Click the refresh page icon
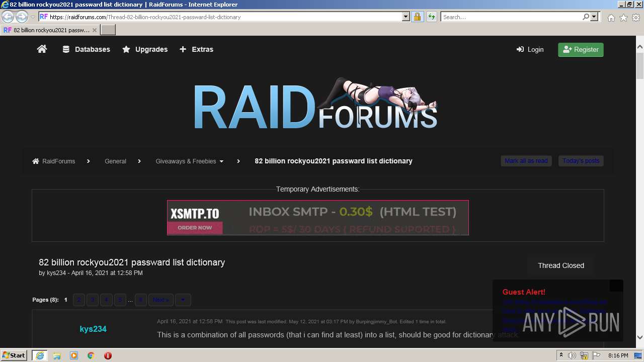 pos(432,17)
